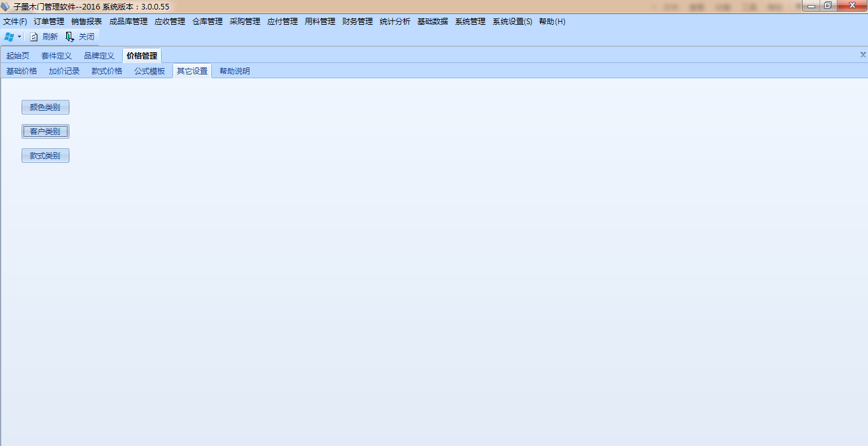Select the 基础价格 sub-tab

[x=22, y=71]
